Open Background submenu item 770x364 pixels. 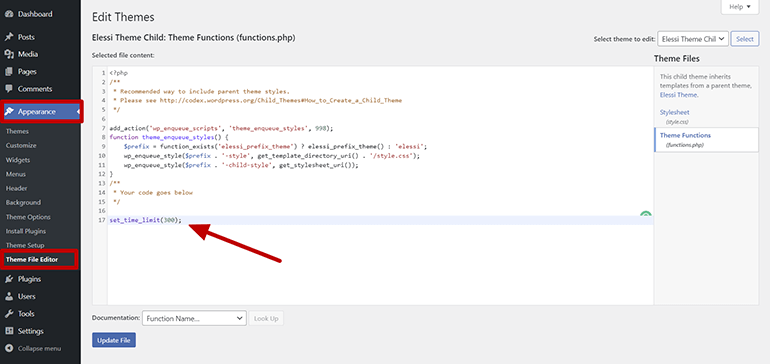click(24, 202)
